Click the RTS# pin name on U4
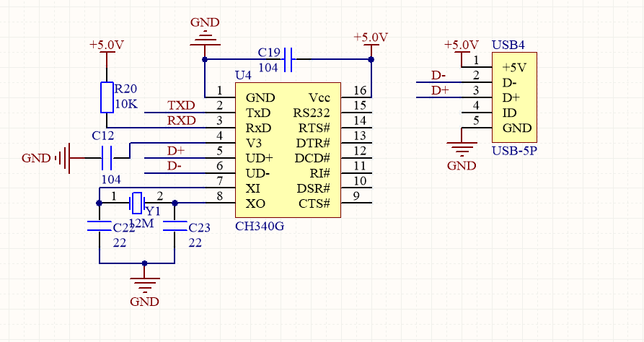Image resolution: width=644 pixels, height=342 pixels. point(314,128)
